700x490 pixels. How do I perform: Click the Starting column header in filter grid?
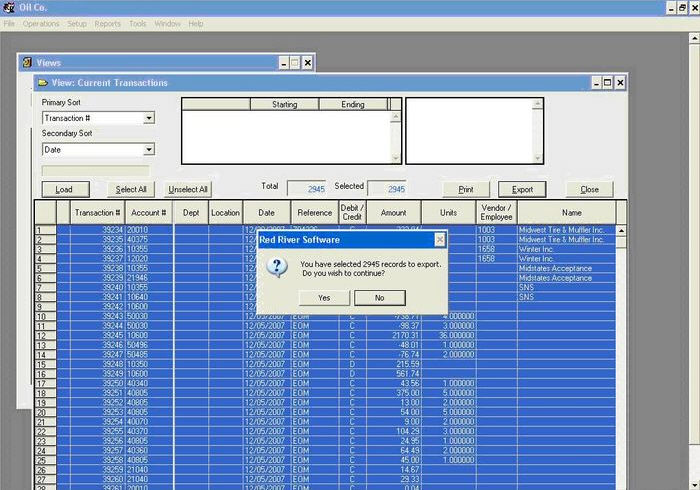click(x=284, y=104)
